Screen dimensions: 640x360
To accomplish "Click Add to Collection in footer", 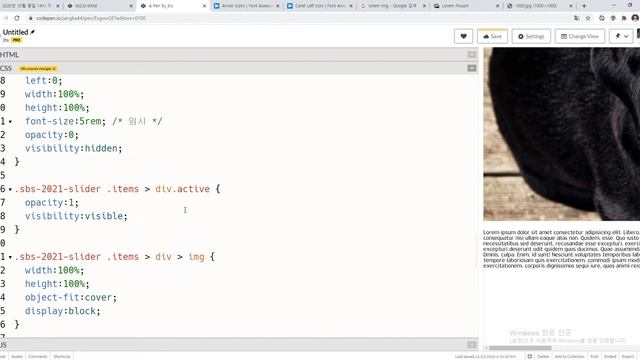I will 570,356.
